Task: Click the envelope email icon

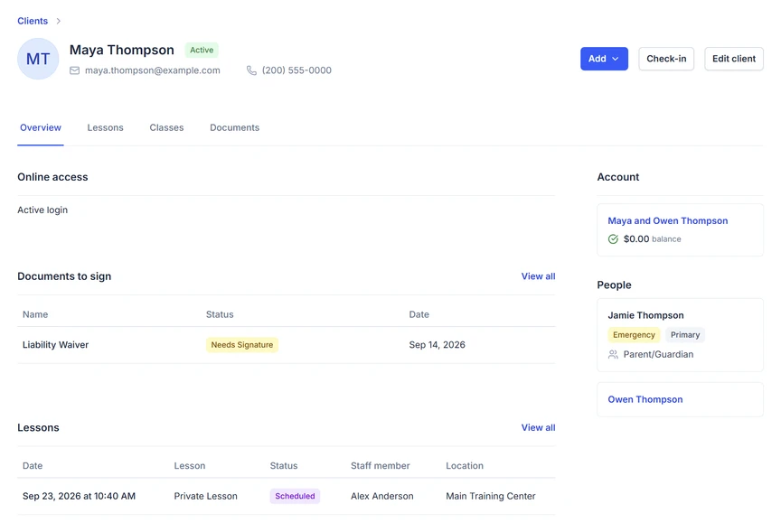Action: coord(74,70)
